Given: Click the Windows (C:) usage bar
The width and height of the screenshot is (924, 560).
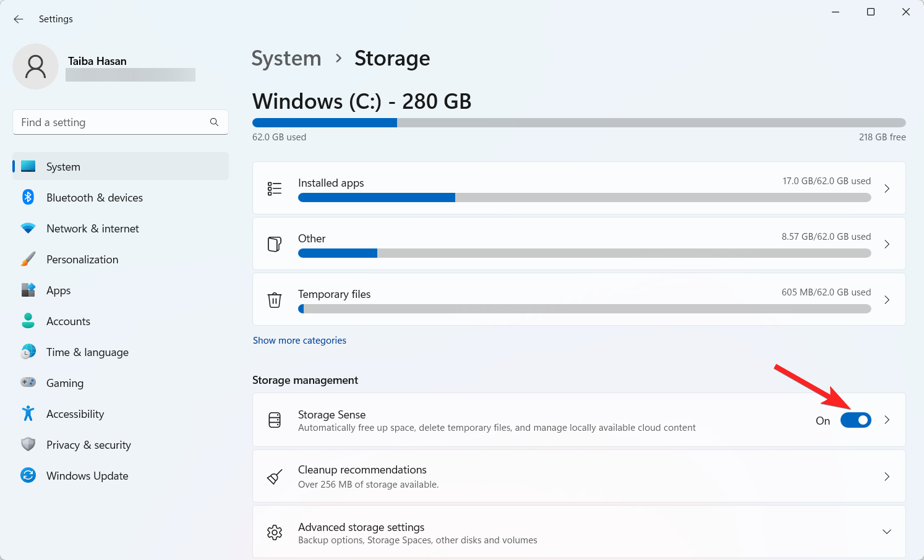Looking at the screenshot, I should click(x=578, y=122).
